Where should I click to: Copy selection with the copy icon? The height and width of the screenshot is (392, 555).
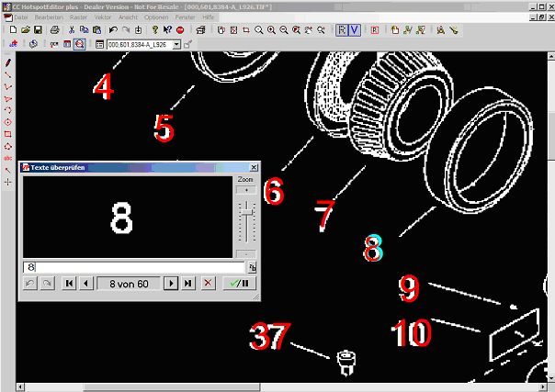tap(84, 30)
